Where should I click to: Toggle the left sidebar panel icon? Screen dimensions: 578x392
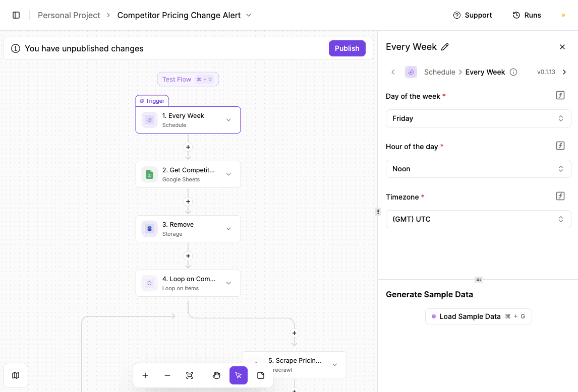click(x=17, y=15)
